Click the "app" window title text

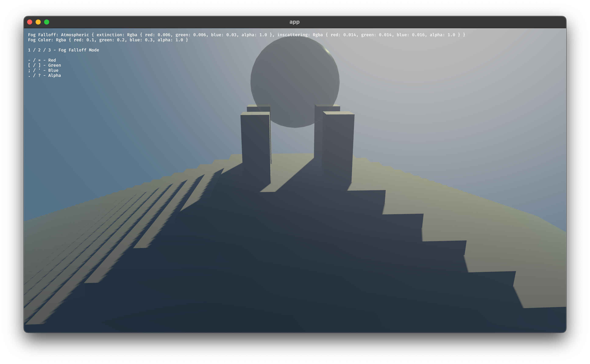click(294, 22)
